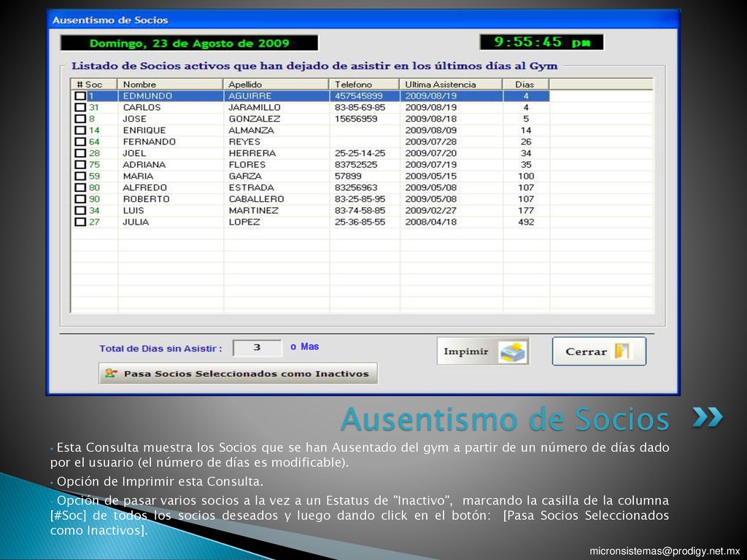This screenshot has height=560, width=747.
Task: Click last attendance date 2009/08/18
Action: pos(430,119)
